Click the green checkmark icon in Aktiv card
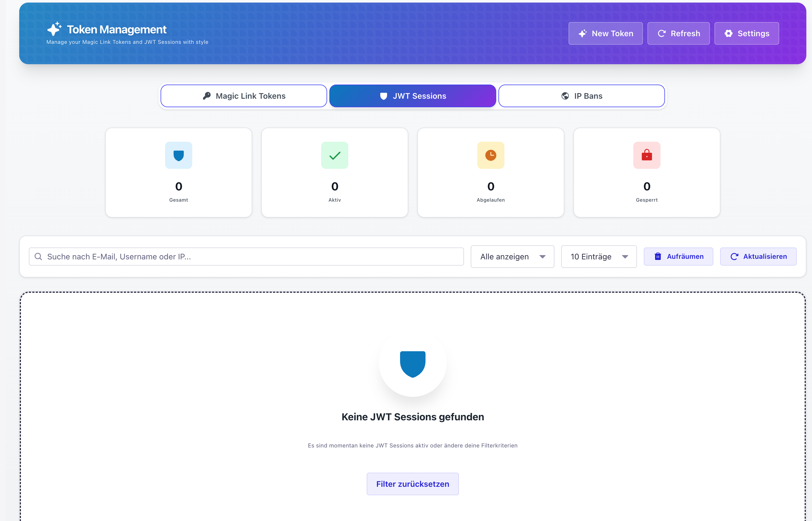Screen dimensions: 812x521 [x=334, y=155]
